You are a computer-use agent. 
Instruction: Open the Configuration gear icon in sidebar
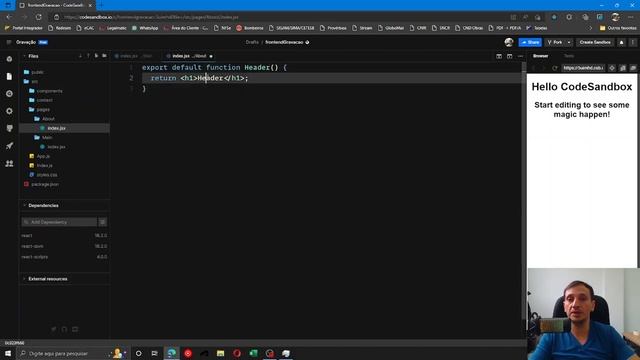9,111
